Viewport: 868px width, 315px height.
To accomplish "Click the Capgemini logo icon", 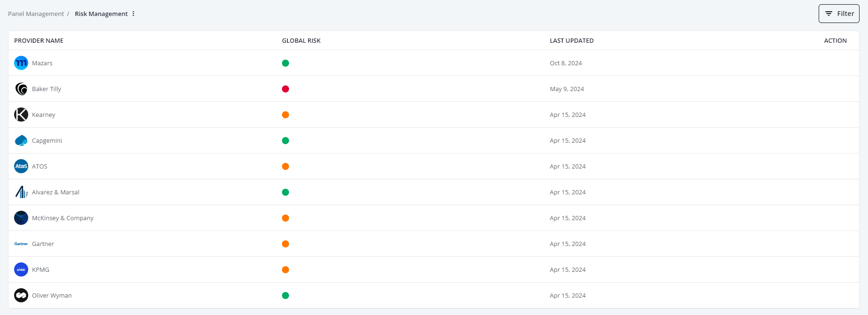I will [x=21, y=140].
